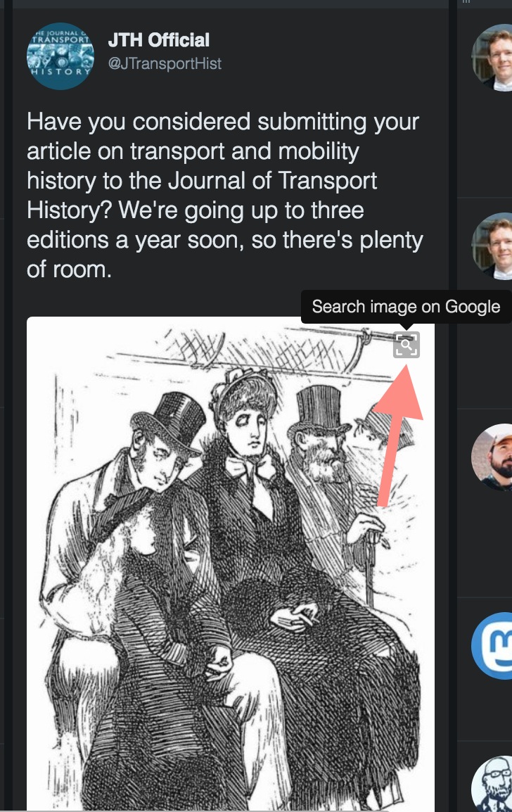Click the horizontal scrollbar at the bottom

pos(256,811)
